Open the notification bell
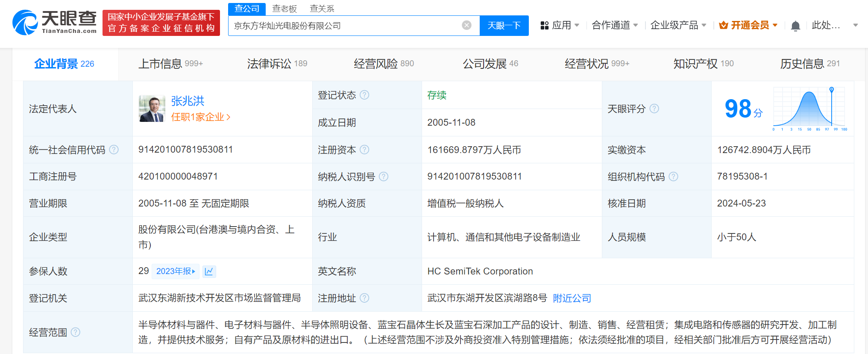The image size is (868, 354). 795,26
